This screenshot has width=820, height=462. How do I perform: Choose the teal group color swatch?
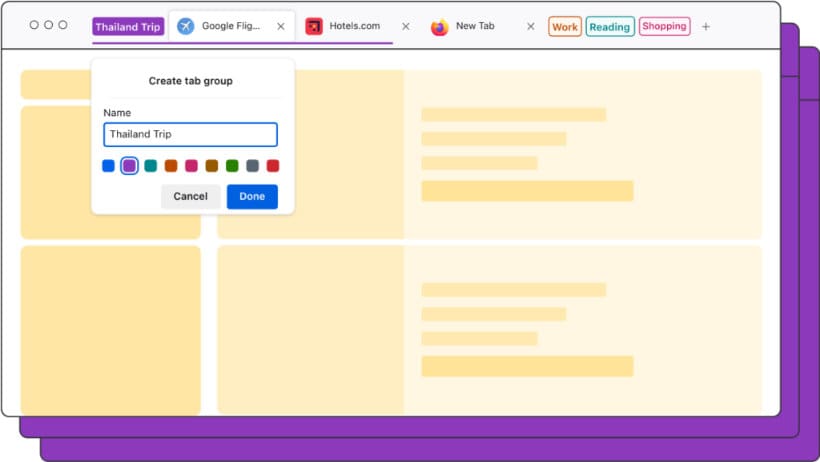click(x=150, y=166)
